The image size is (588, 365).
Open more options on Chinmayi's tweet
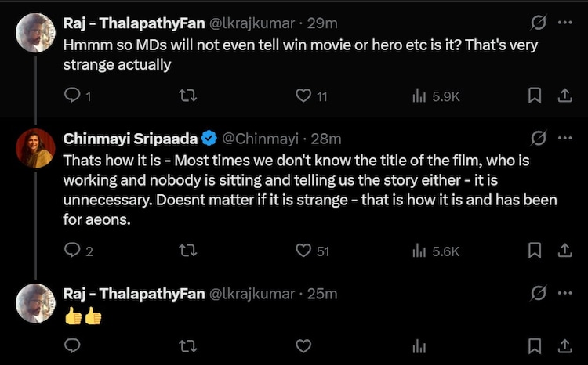[564, 139]
